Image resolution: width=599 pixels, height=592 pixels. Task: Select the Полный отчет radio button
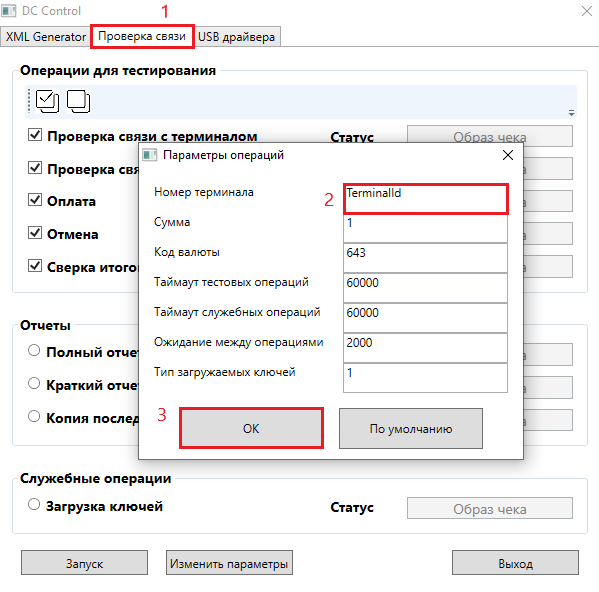click(34, 350)
